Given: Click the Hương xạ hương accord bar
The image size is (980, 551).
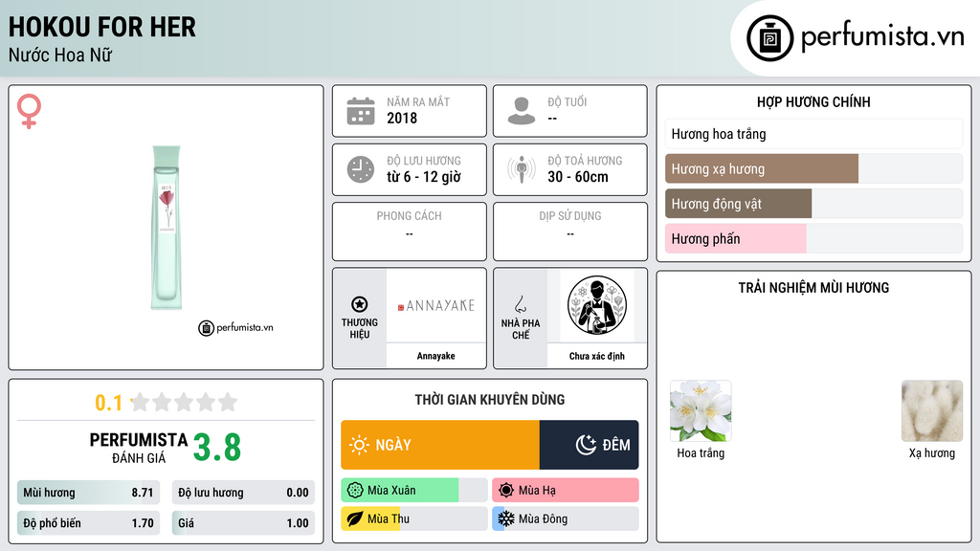Looking at the screenshot, I should pos(813,168).
